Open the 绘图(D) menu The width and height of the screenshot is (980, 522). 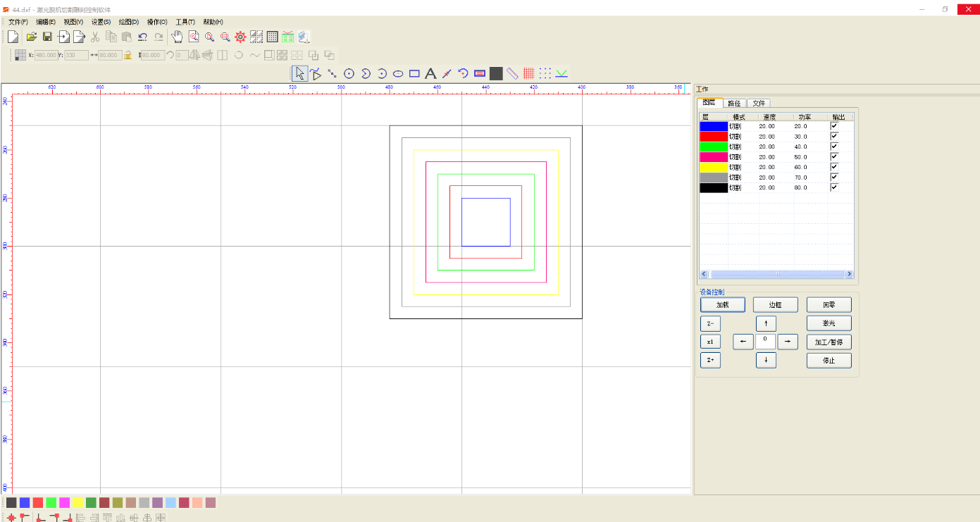click(129, 22)
